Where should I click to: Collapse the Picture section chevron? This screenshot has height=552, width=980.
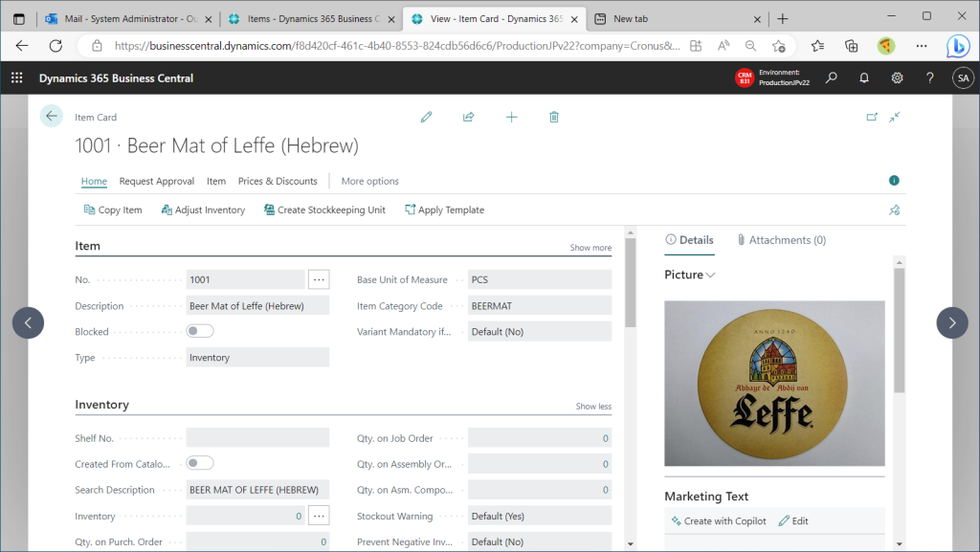pyautogui.click(x=710, y=276)
